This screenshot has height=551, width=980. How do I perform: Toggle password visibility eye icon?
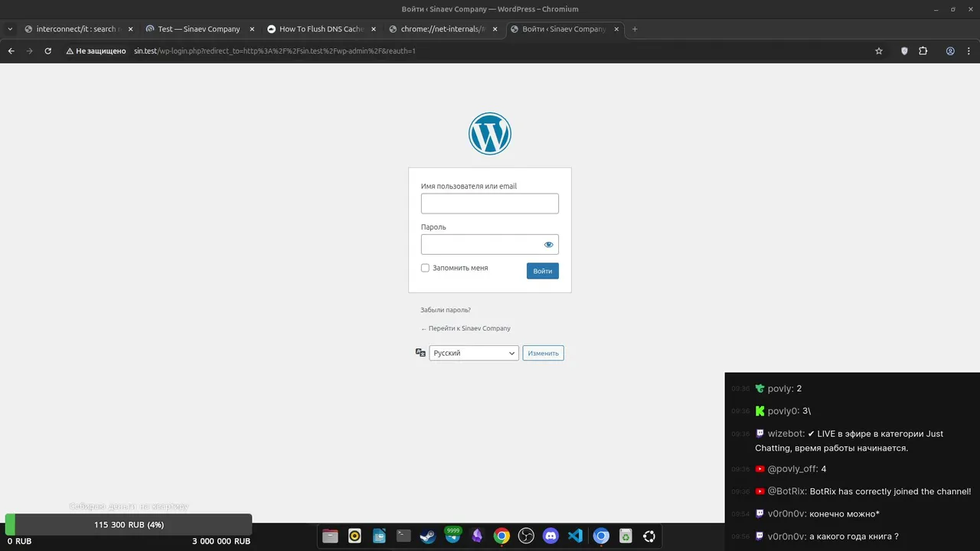(548, 245)
